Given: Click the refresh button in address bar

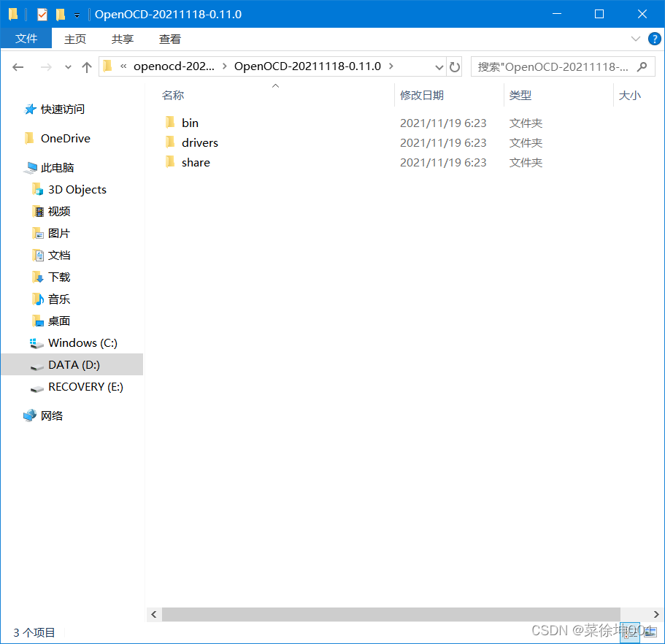Looking at the screenshot, I should click(455, 67).
